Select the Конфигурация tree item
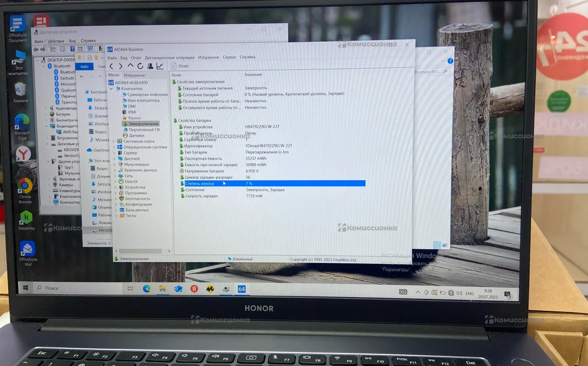This screenshot has height=366, width=588. click(x=136, y=204)
